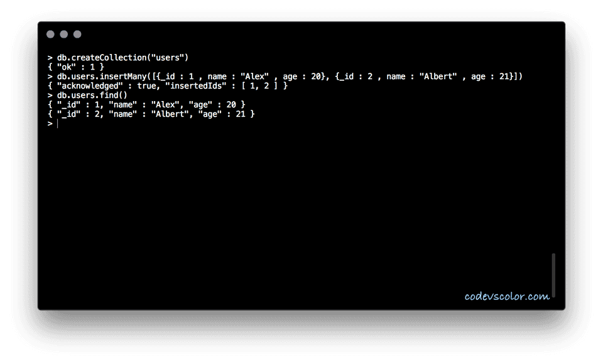This screenshot has height=364, width=603.
Task: Click "Alex" in the insertMany command
Action: coord(254,77)
